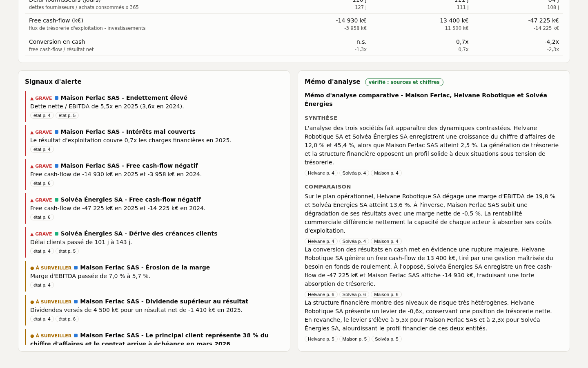
Task: Open the 'Helvane p. 5' citation chip
Action: (x=321, y=339)
